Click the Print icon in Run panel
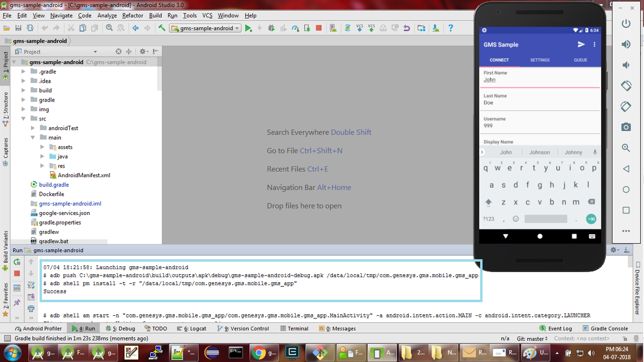 [x=31, y=309]
